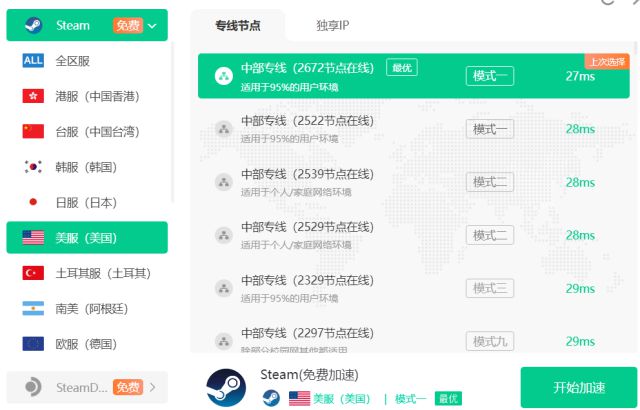640x410 pixels.
Task: Click 模式一 link in bottom bar
Action: click(x=410, y=398)
